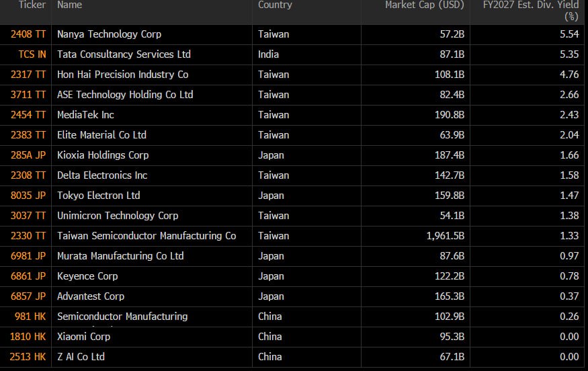Open ticker 6857 JP
Screen dimensions: 588x371
click(x=28, y=296)
